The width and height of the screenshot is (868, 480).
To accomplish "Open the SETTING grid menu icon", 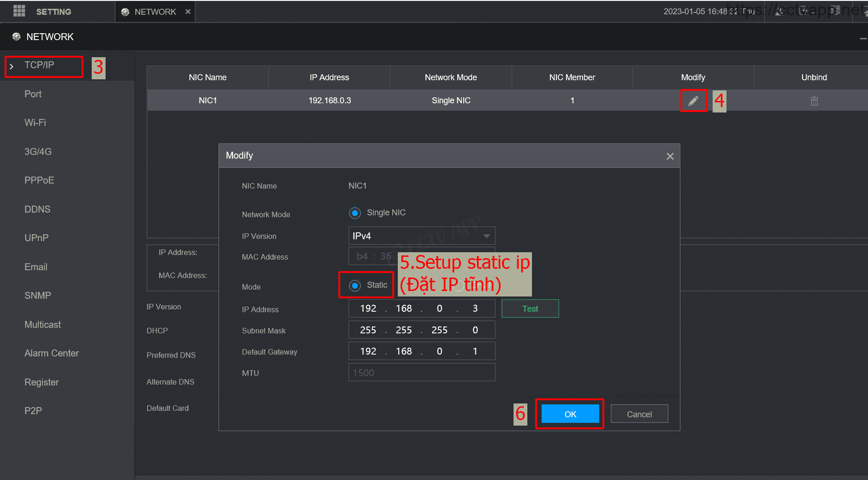I will 19,11.
